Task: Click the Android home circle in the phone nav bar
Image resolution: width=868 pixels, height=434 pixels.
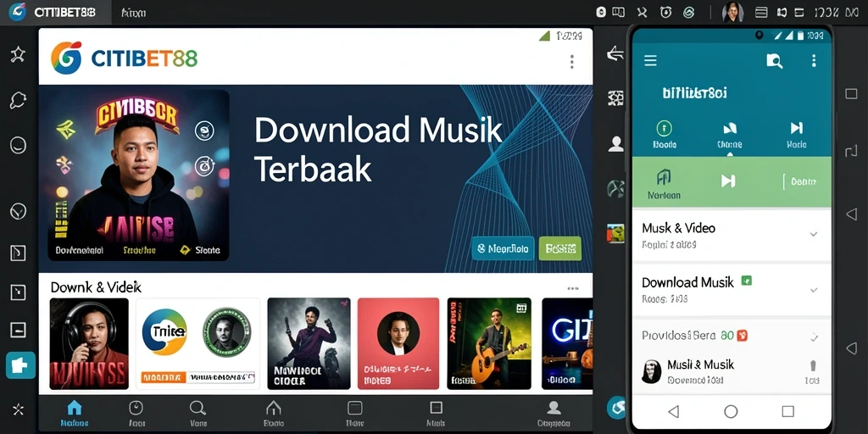Action: [731, 411]
